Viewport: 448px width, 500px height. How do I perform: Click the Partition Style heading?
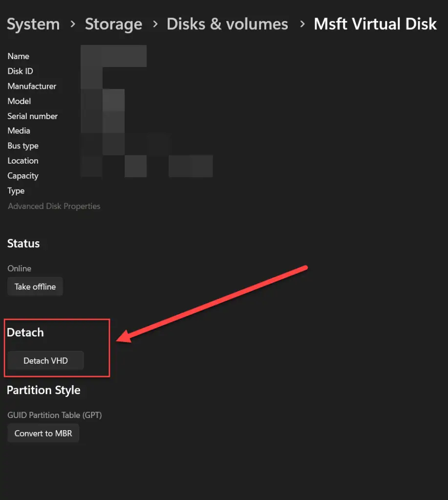[43, 390]
